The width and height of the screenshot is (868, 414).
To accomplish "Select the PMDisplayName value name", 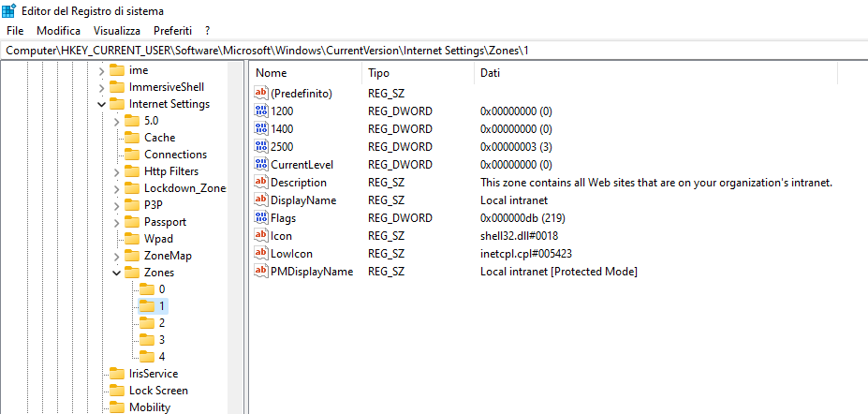I will tap(312, 272).
